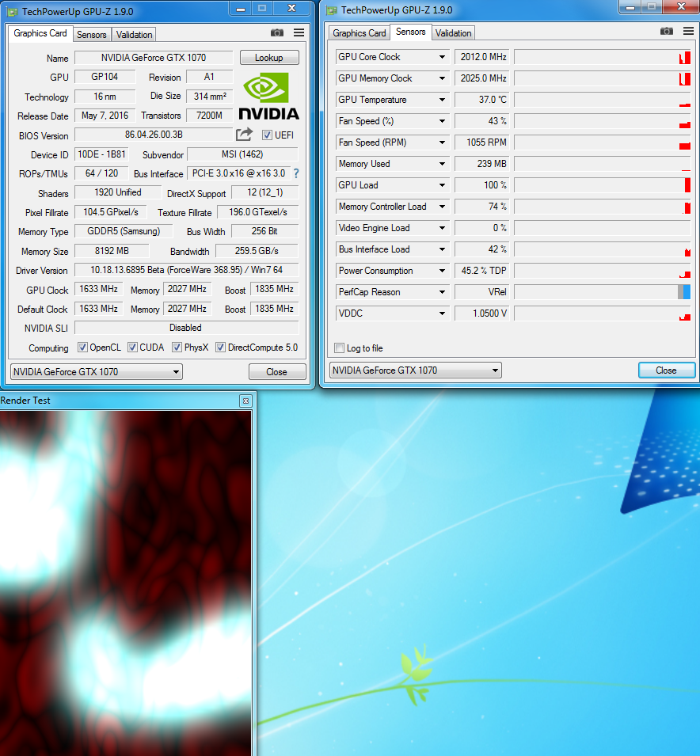Click the 1.0500 V VDDC value
The width and height of the screenshot is (700, 756).
click(482, 313)
